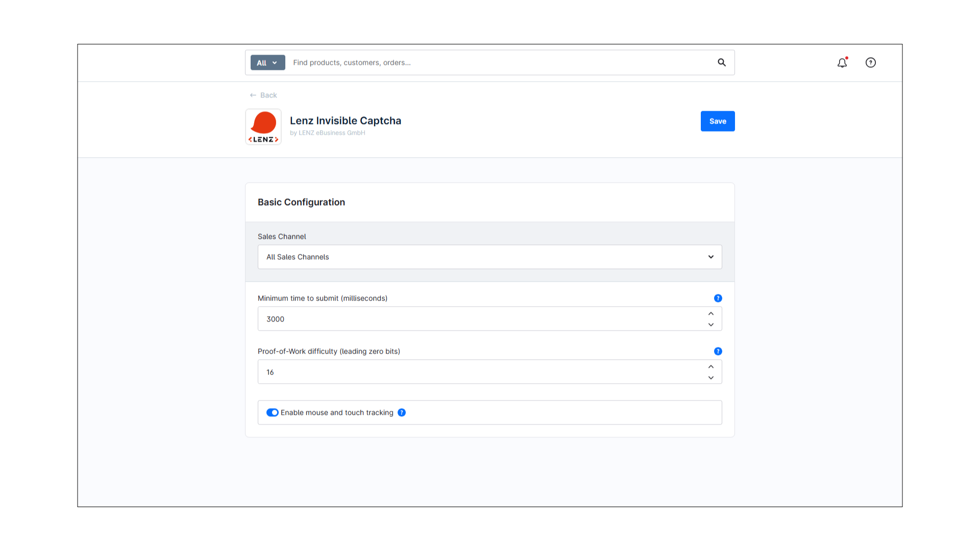Increase Minimum time to submit value
This screenshot has width=980, height=551.
click(711, 313)
